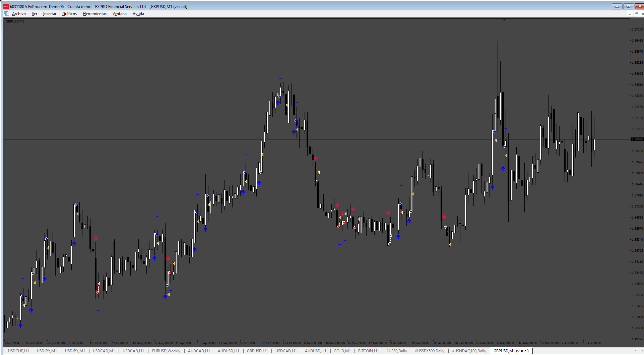Open the Ayuda menu
644x355 pixels.
pos(138,14)
